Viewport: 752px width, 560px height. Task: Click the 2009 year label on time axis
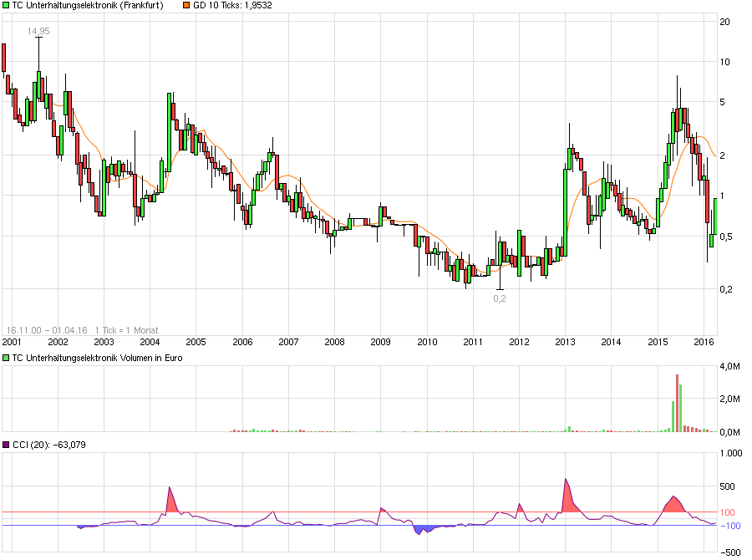click(380, 342)
